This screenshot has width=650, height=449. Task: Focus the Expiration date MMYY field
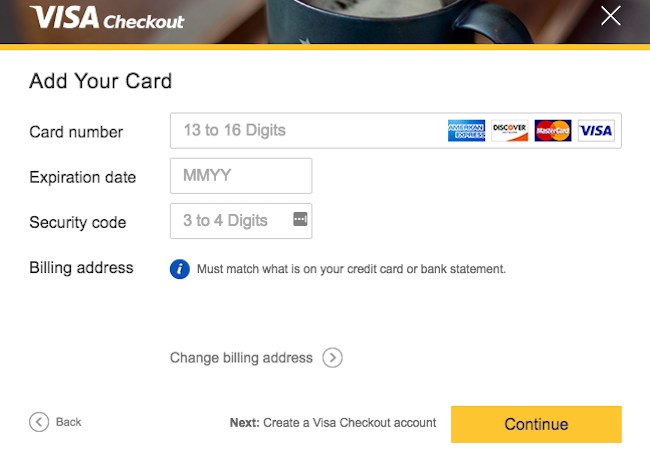click(241, 176)
